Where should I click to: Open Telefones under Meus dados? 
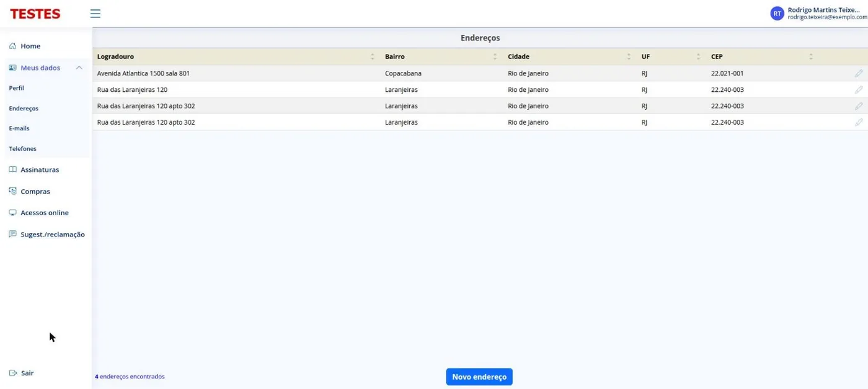click(22, 149)
